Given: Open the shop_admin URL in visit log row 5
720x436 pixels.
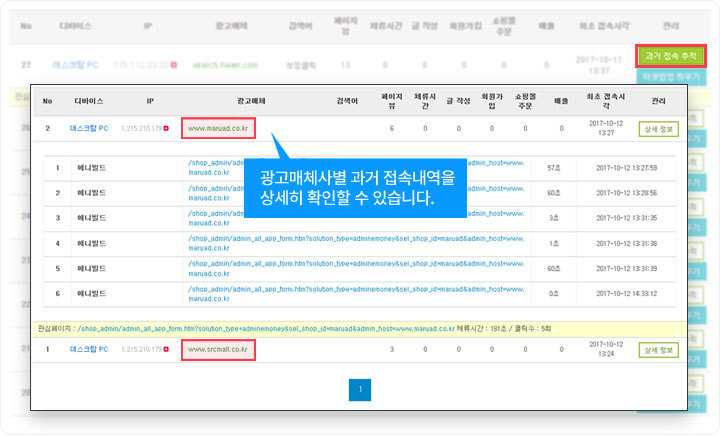Looking at the screenshot, I should coord(356,268).
